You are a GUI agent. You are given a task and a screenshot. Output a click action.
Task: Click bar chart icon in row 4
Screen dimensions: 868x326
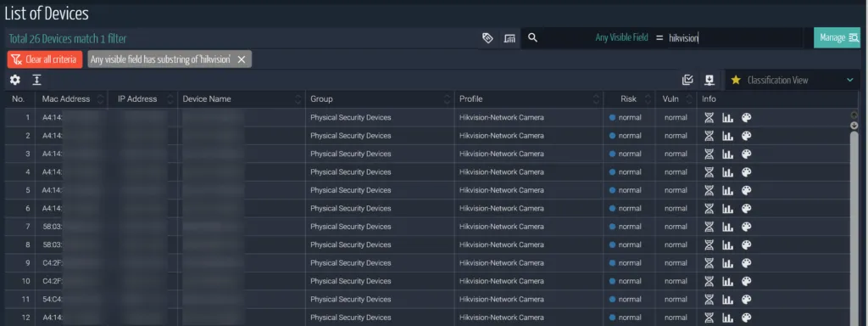coord(727,171)
